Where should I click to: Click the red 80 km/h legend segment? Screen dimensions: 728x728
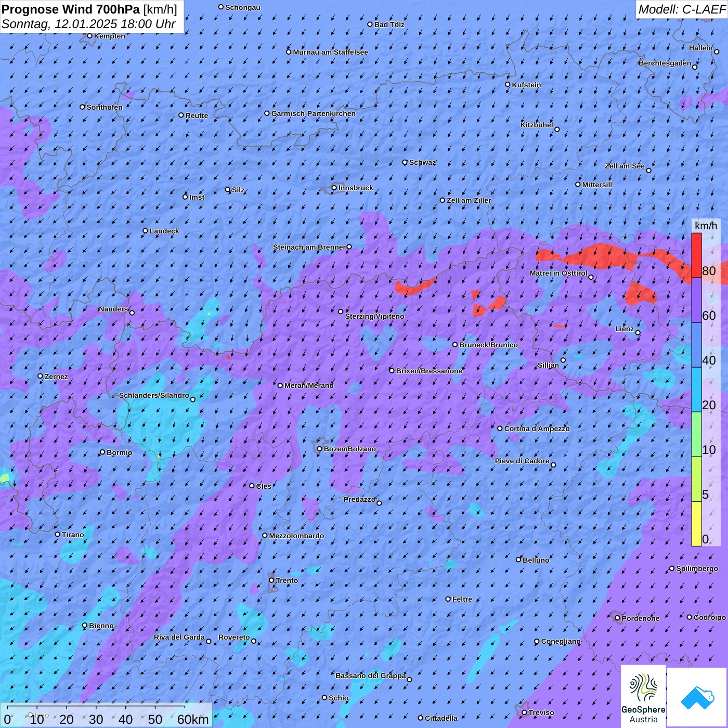[696, 255]
